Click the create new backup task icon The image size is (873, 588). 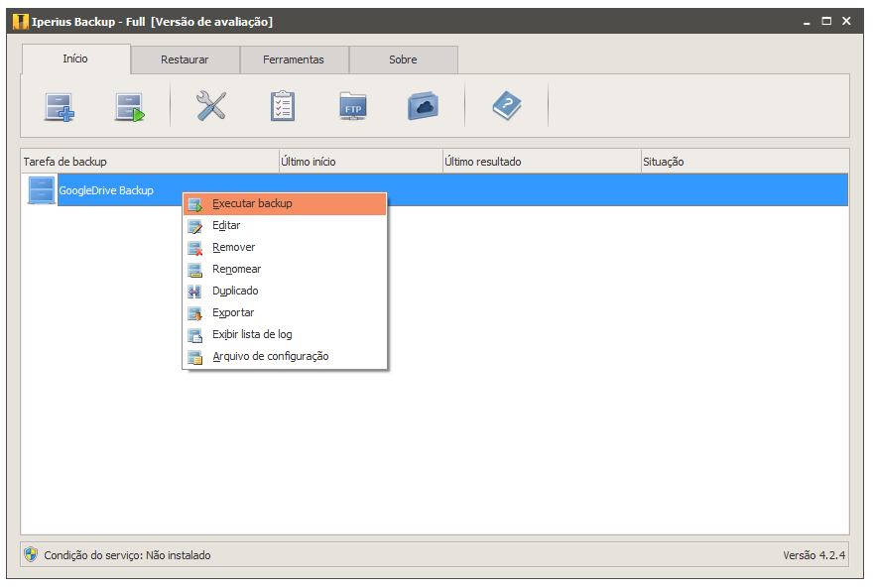(60, 107)
